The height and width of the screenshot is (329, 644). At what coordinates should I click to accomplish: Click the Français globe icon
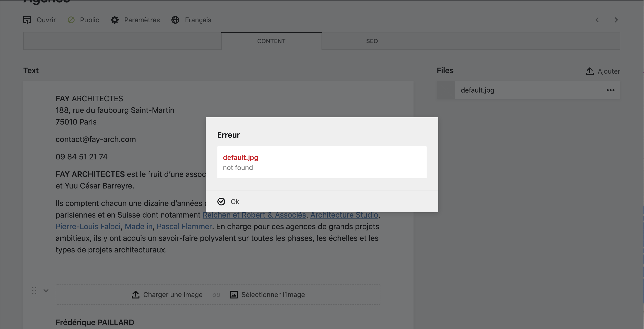point(175,20)
